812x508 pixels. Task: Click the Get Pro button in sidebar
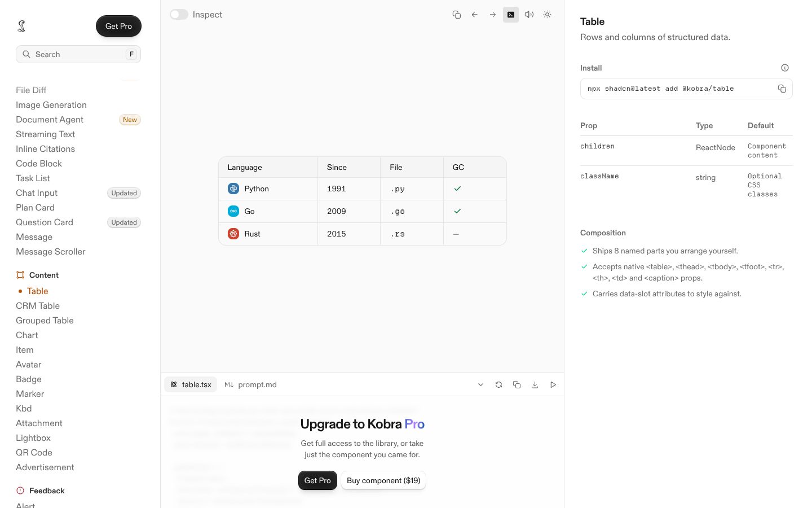click(118, 26)
